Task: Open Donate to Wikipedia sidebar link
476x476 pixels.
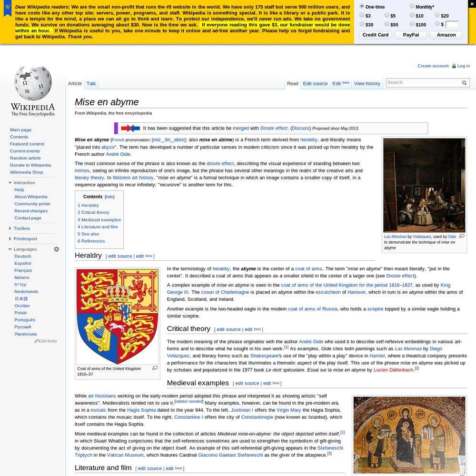Action: (30, 165)
